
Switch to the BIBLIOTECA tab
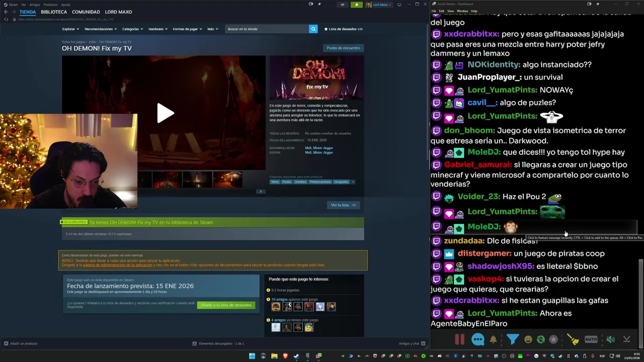click(54, 12)
